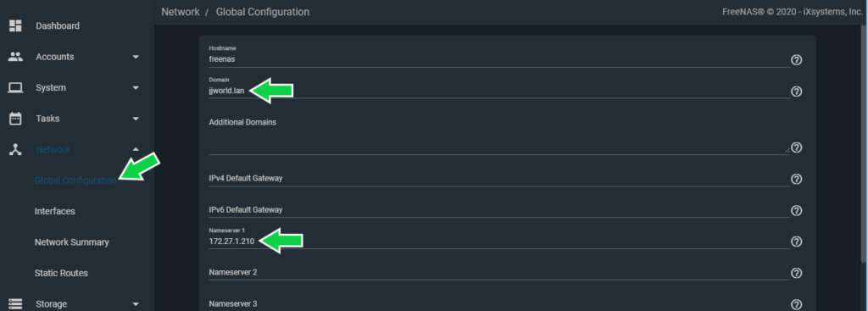The image size is (868, 311).
Task: Open the Network Summary page
Action: click(72, 242)
